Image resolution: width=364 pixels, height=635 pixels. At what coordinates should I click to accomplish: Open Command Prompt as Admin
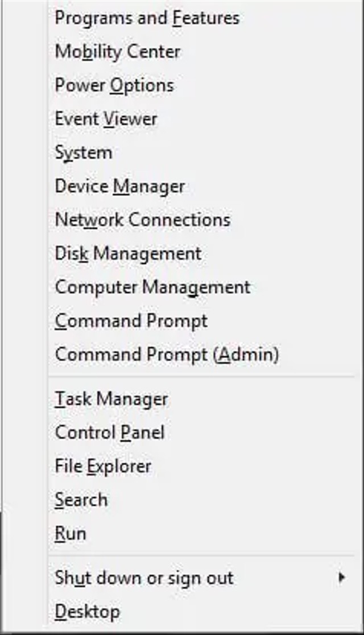point(167,353)
